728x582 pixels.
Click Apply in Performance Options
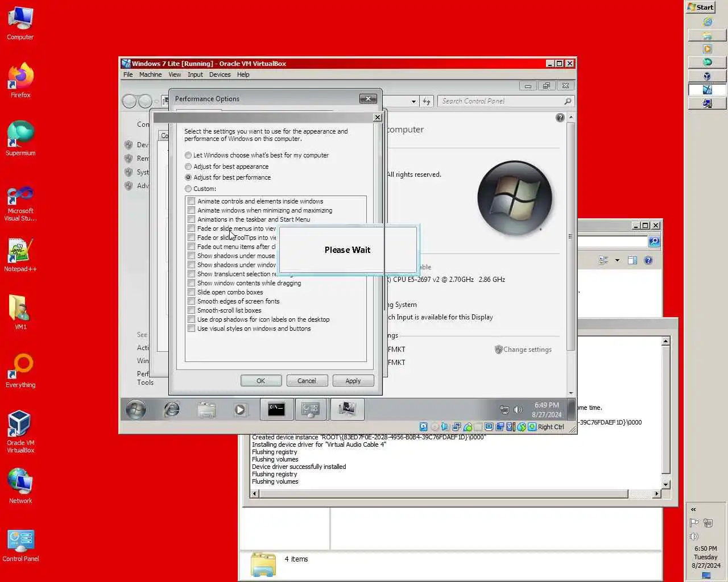(353, 381)
